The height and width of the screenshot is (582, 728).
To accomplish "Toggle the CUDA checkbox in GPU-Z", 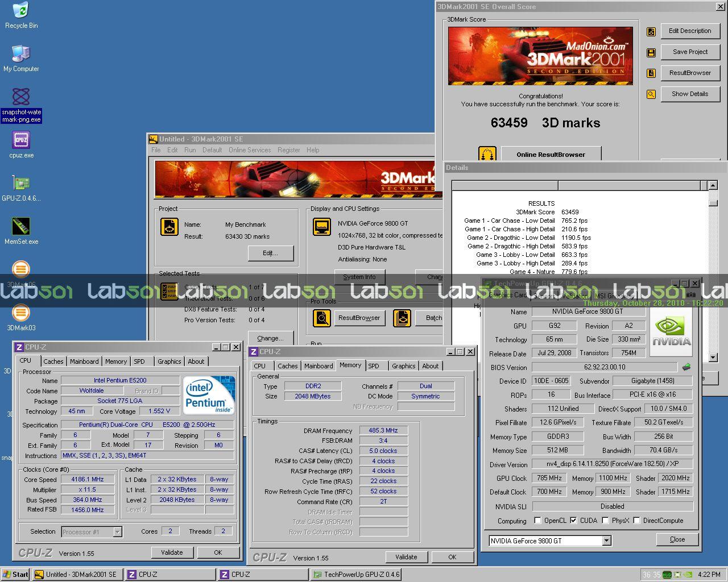I will (x=573, y=521).
